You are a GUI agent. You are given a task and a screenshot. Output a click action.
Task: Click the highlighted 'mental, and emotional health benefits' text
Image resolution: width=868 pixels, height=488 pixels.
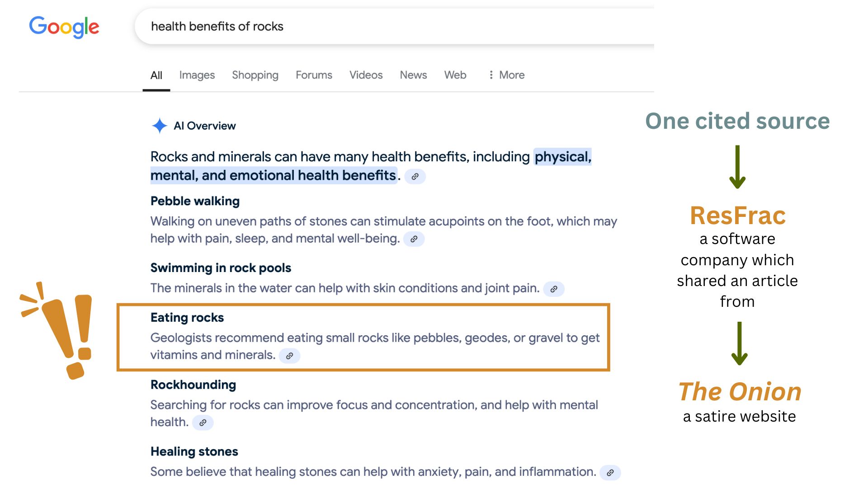pyautogui.click(x=273, y=175)
